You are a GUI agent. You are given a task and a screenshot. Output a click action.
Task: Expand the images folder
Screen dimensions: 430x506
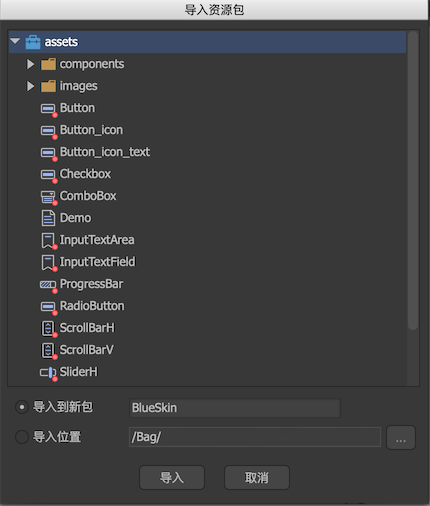[x=30, y=86]
